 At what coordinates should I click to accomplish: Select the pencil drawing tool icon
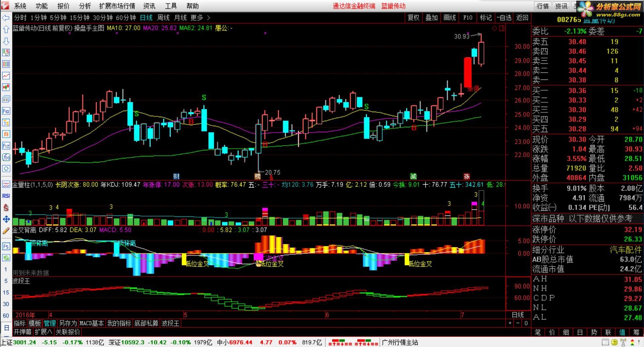[x=6, y=231]
